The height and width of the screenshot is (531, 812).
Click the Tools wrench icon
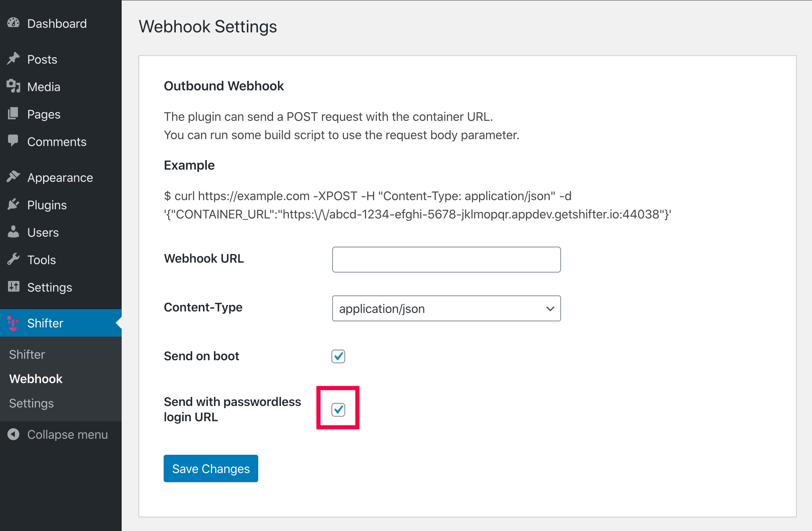coord(13,259)
